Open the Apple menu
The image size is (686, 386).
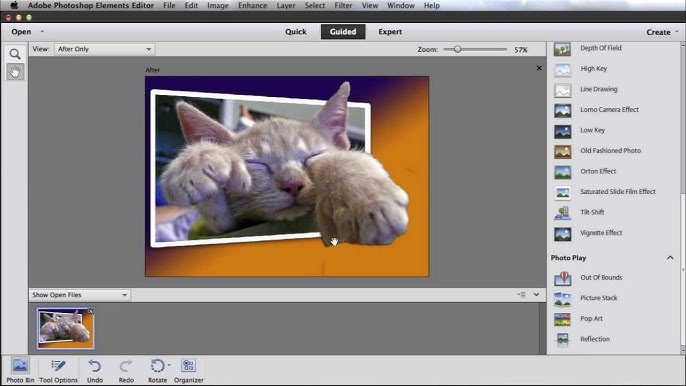click(14, 5)
